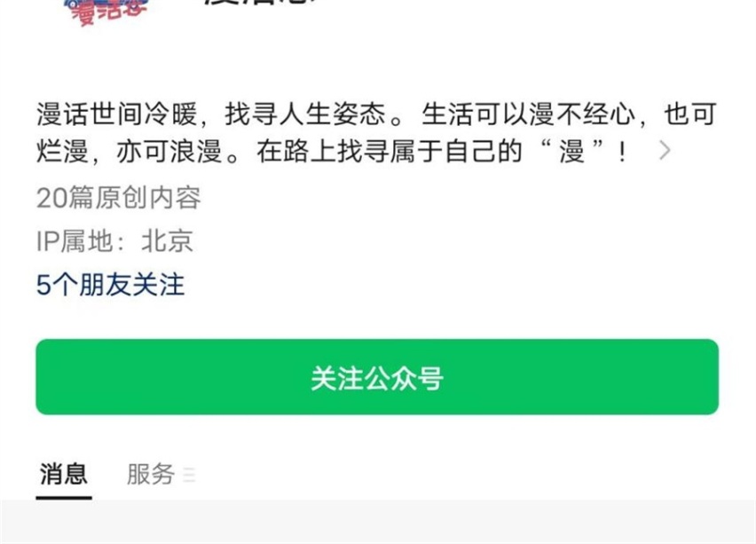Switch to the 服务 tab

[x=151, y=474]
